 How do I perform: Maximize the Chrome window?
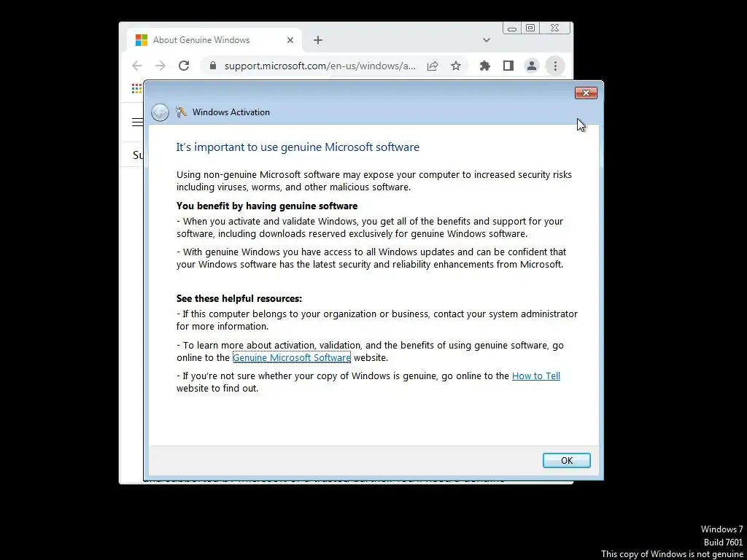[530, 28]
